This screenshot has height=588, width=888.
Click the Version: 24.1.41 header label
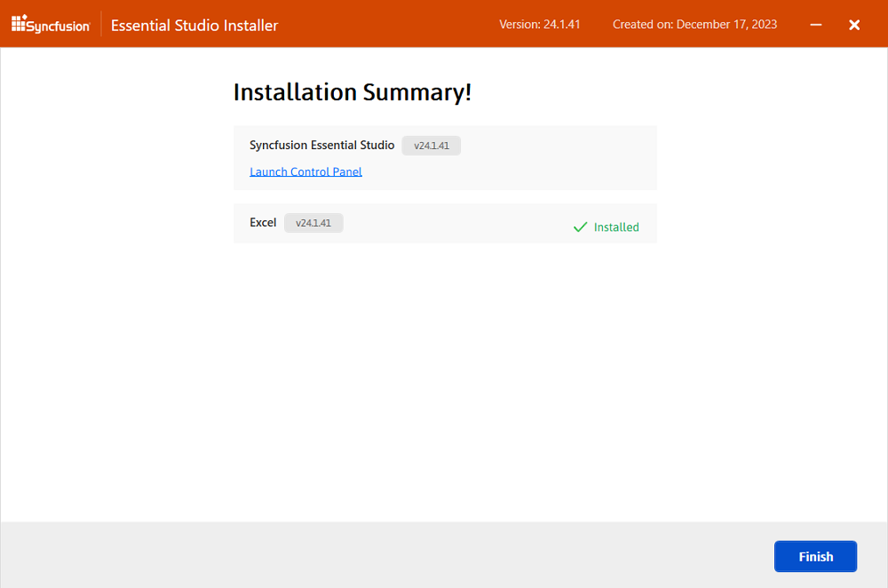click(539, 25)
